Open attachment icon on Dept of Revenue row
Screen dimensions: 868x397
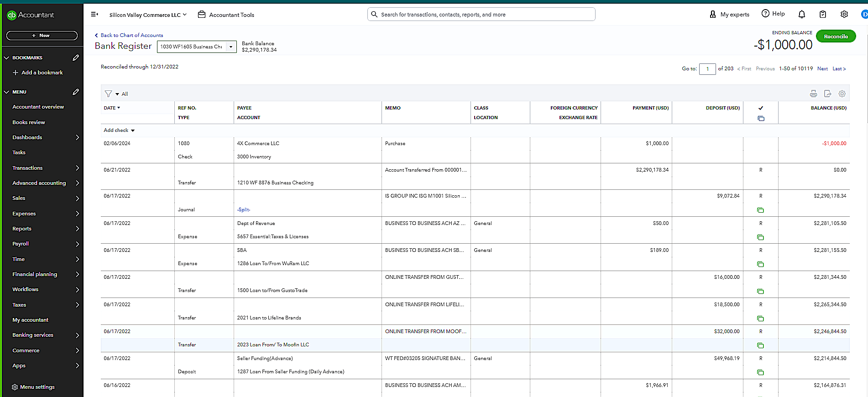[x=760, y=237]
